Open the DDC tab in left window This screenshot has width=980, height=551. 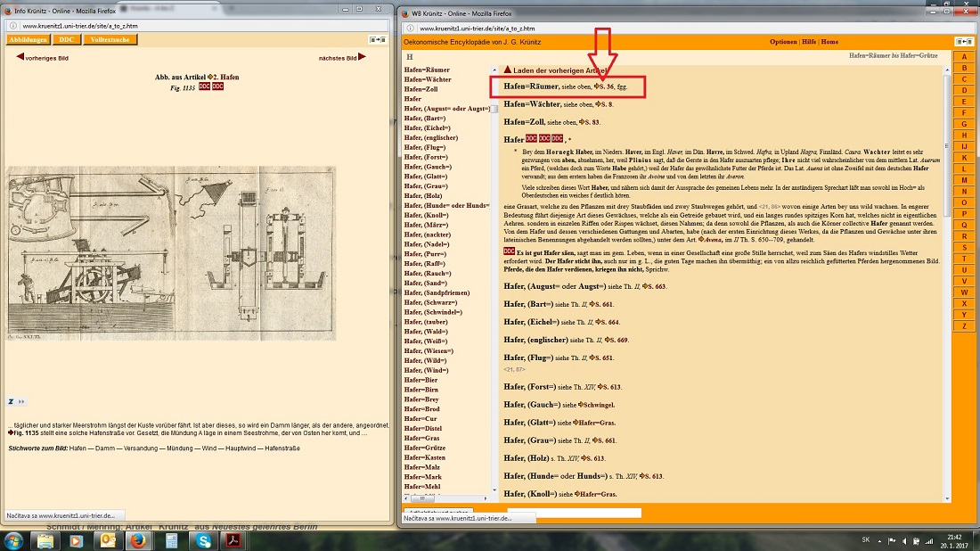[68, 40]
